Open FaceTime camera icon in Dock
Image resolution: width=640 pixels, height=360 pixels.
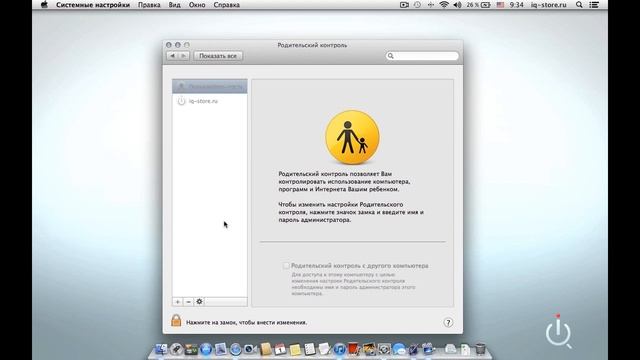(x=251, y=349)
